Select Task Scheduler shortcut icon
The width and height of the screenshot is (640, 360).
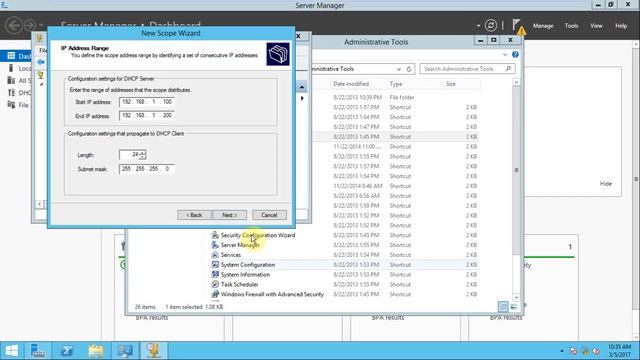pos(215,284)
